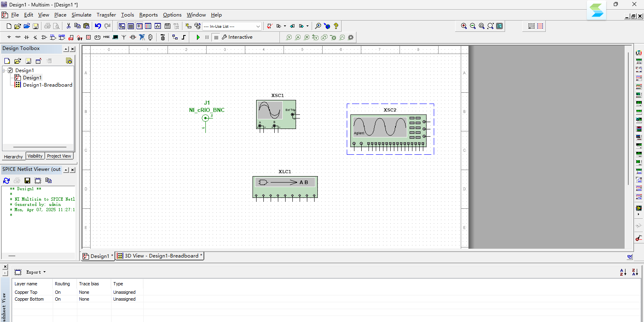Screen dimensions: 644x322
Task: Open the Simulate menu
Action: tap(81, 15)
